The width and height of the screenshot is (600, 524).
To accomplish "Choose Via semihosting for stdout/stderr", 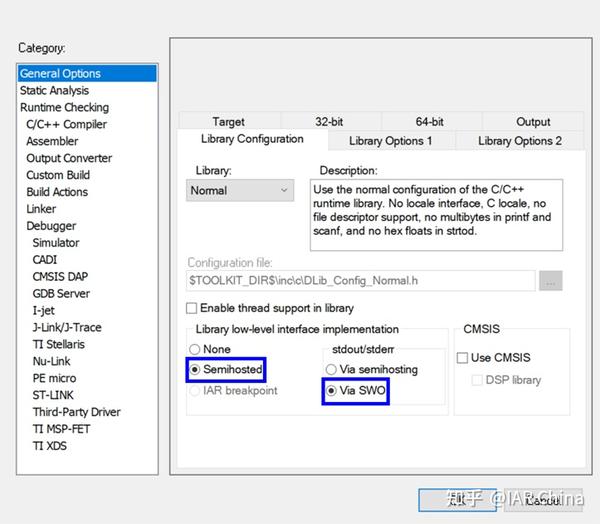I will click(331, 369).
